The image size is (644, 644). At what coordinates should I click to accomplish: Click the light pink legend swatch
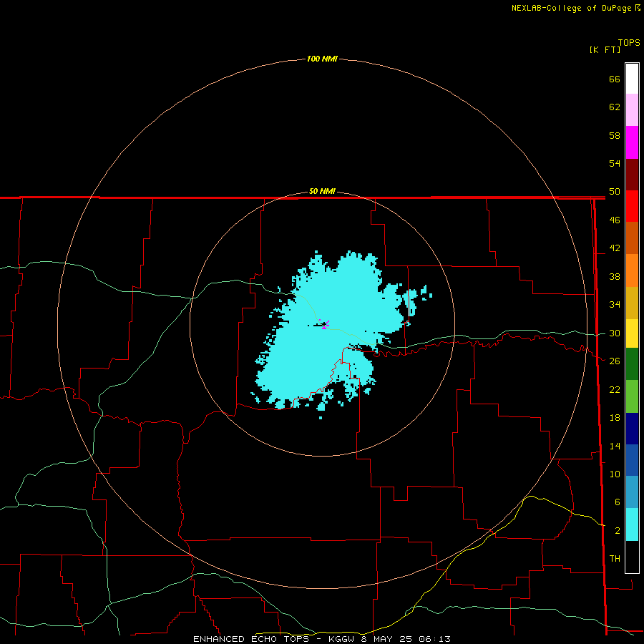pyautogui.click(x=632, y=109)
